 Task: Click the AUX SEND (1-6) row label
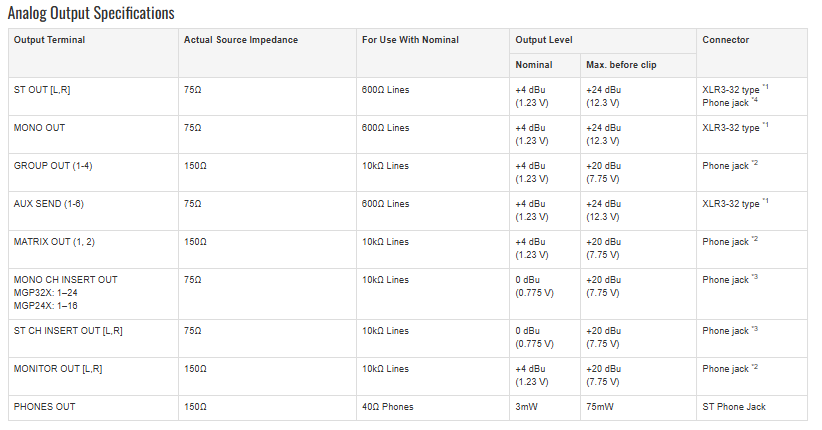point(49,204)
